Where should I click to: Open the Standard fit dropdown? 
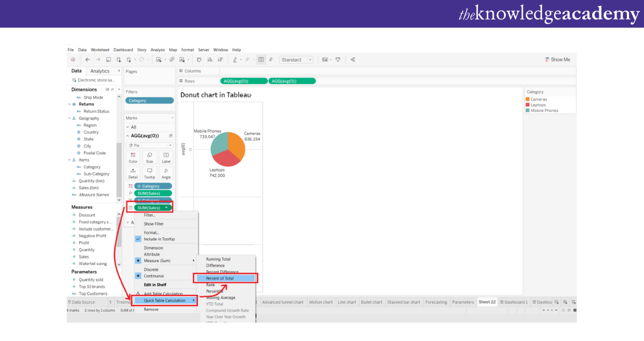pos(296,59)
